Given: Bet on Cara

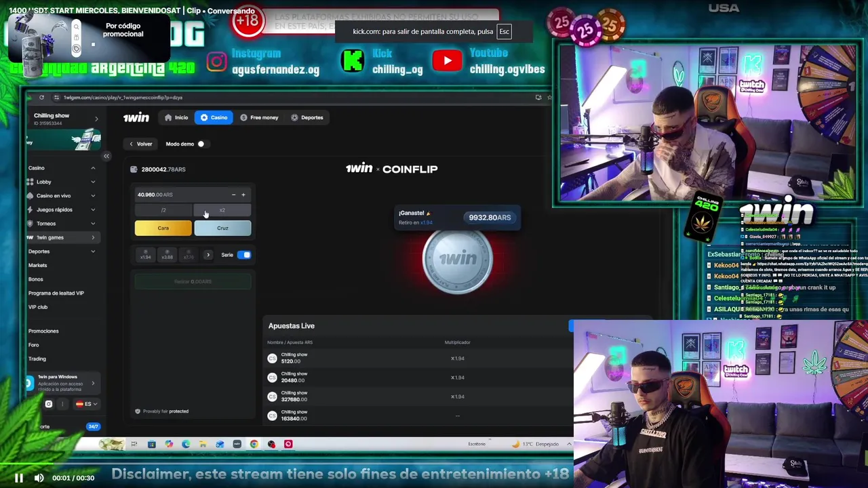Looking at the screenshot, I should 163,228.
